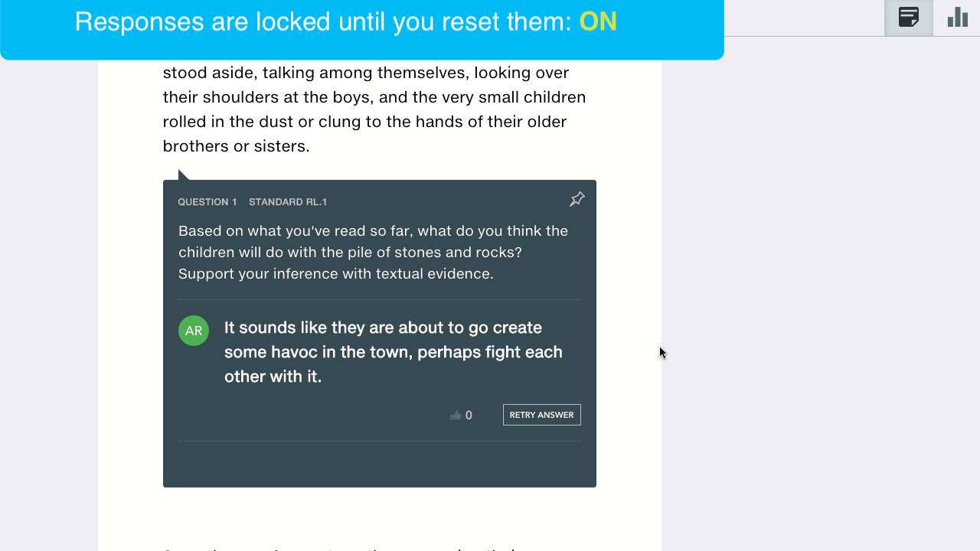Like the answer with the thumbs-up icon
This screenshot has width=980, height=551.
tap(456, 416)
